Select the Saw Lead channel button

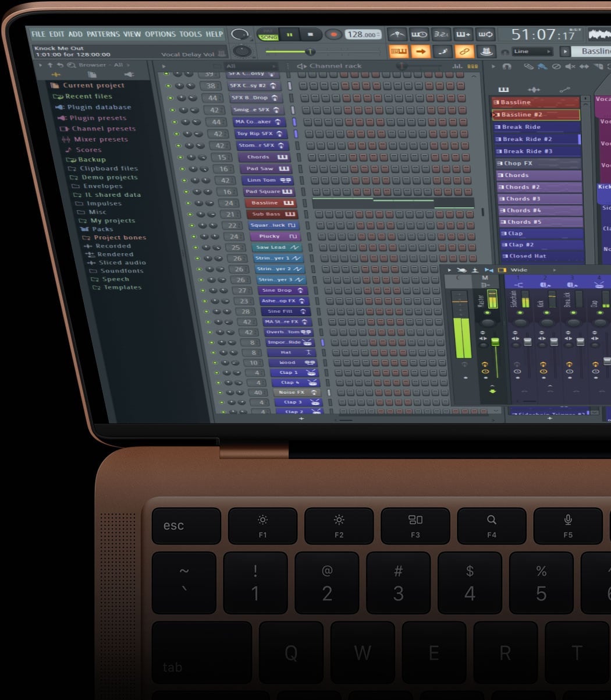click(277, 247)
